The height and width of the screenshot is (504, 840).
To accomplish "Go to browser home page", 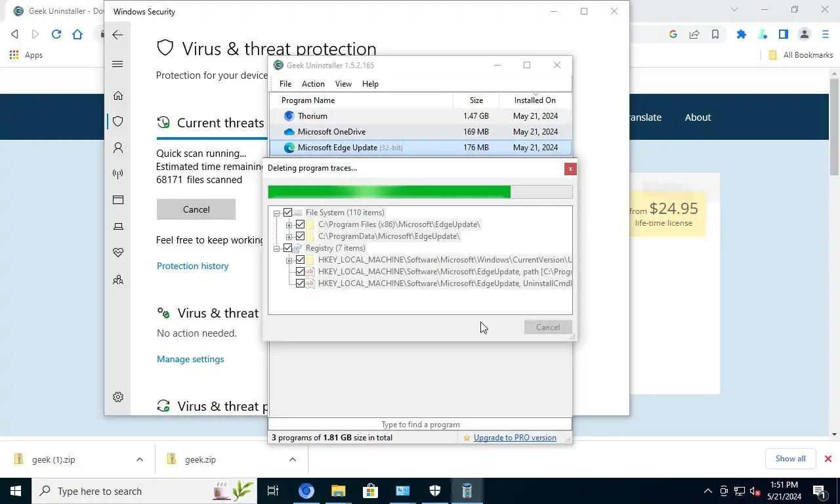I will click(x=77, y=34).
